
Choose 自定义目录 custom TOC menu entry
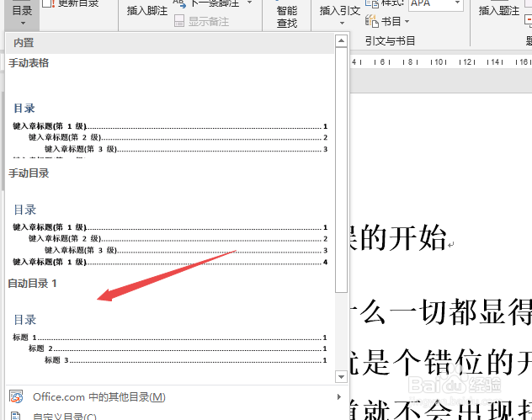pos(177,415)
